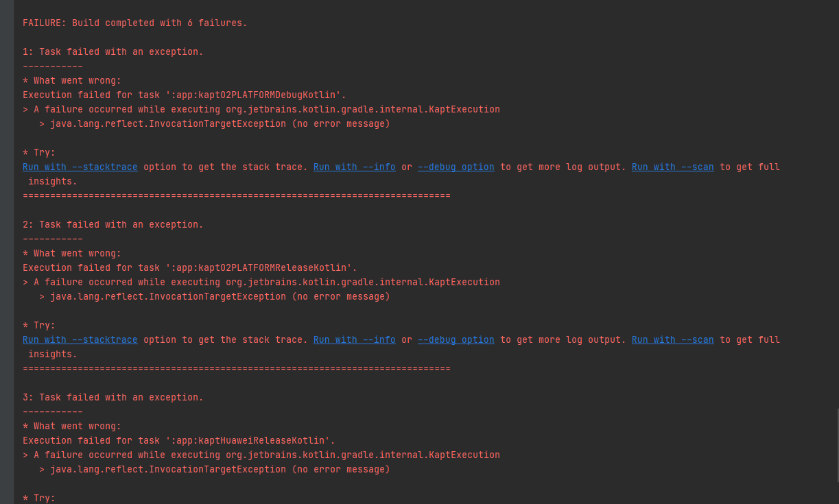
Task: Click the kaptO2PLATFORMDebugKotlin execution failed line
Action: coord(184,95)
